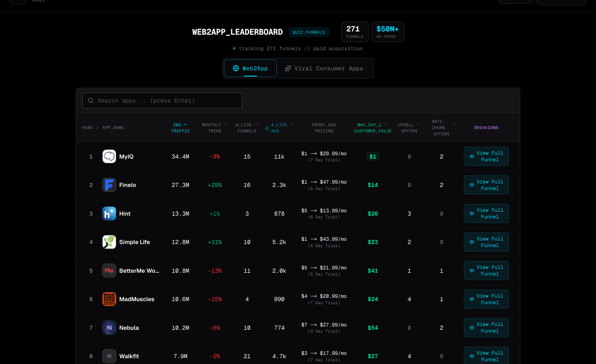Click the 34.4M traffic value

(180, 157)
